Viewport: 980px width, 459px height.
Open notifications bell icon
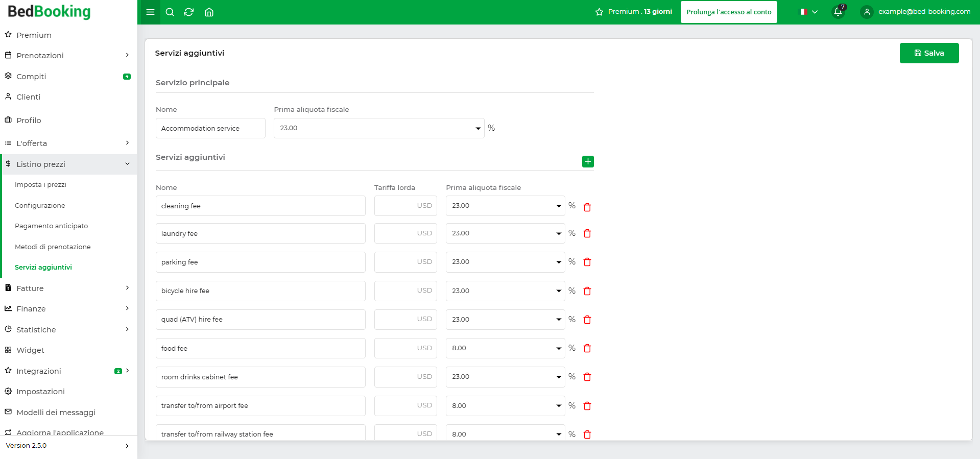[838, 12]
